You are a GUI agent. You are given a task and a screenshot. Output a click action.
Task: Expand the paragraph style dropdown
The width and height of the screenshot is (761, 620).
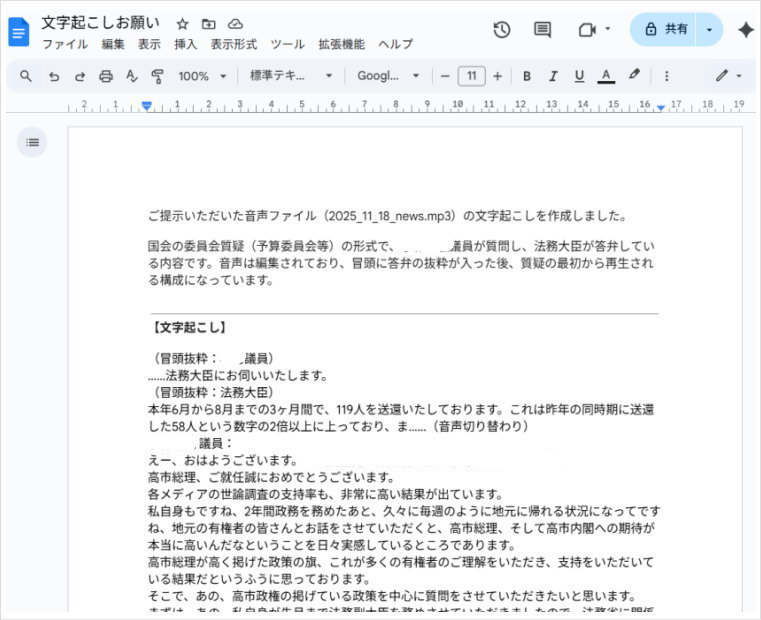click(291, 76)
